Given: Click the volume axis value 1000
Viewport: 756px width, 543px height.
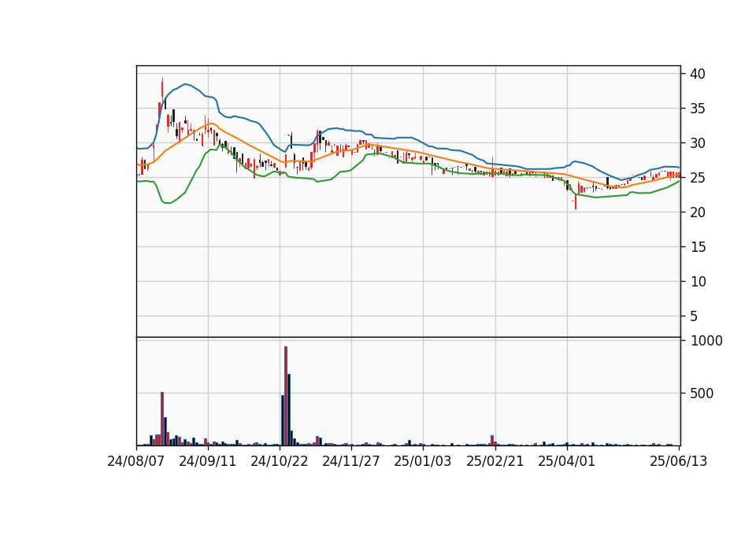Looking at the screenshot, I should tap(707, 341).
